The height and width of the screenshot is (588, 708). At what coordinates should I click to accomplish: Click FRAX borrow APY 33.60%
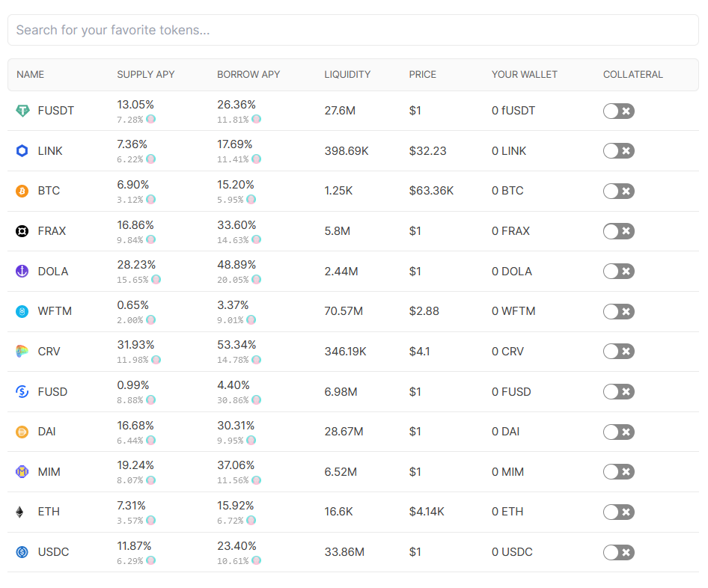(236, 224)
